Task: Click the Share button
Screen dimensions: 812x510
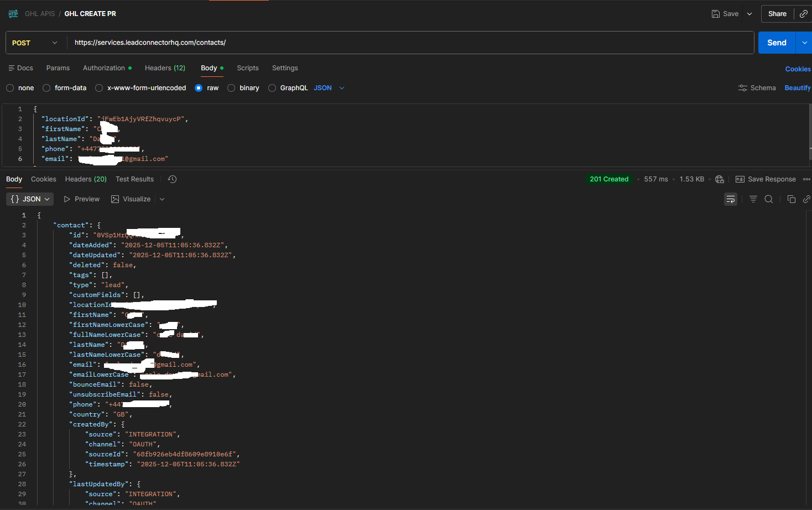Action: coord(777,14)
